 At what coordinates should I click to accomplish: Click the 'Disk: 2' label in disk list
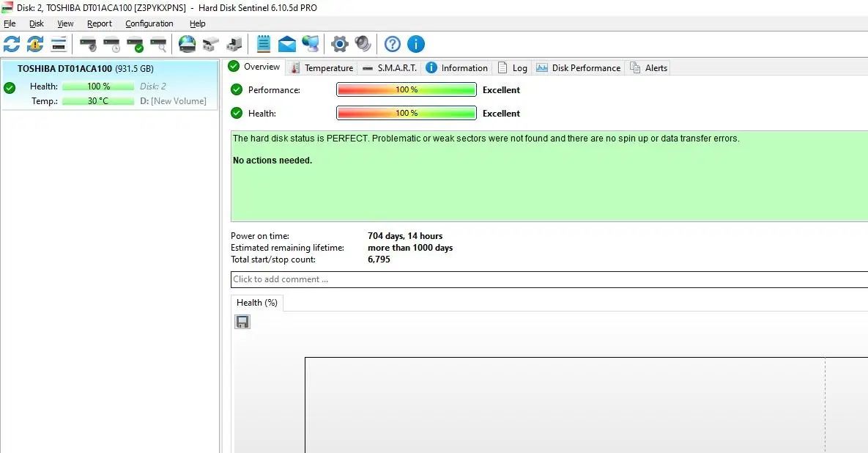coord(153,86)
